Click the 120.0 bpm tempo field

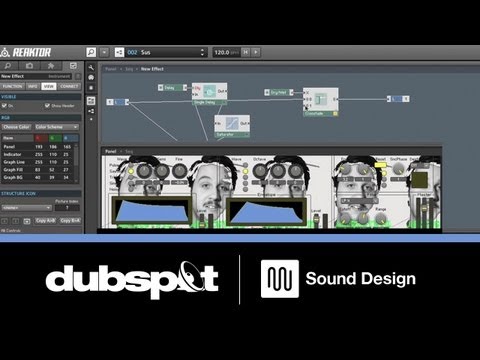point(226,52)
